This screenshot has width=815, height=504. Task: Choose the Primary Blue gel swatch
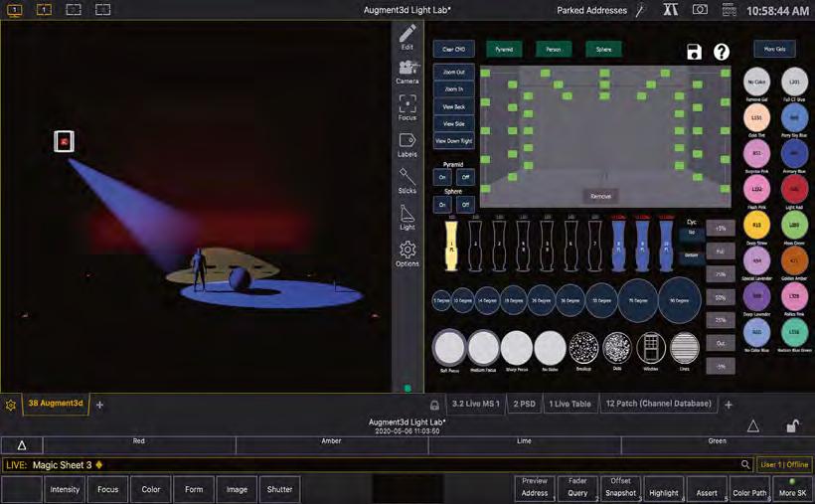794,153
